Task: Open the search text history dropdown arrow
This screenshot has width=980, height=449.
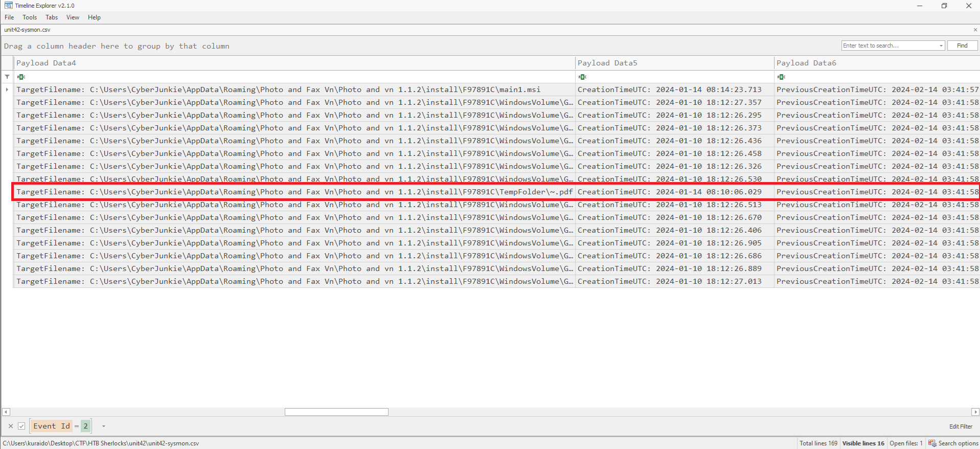Action: [941, 46]
